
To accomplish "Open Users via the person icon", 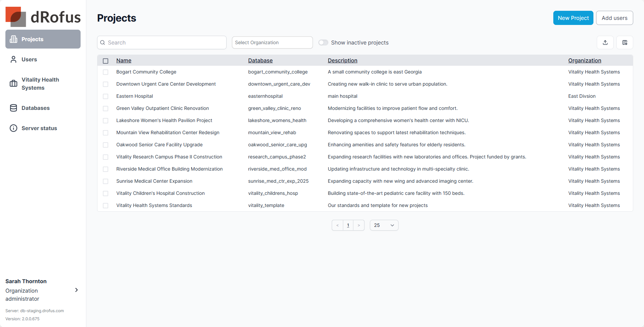I will (13, 59).
